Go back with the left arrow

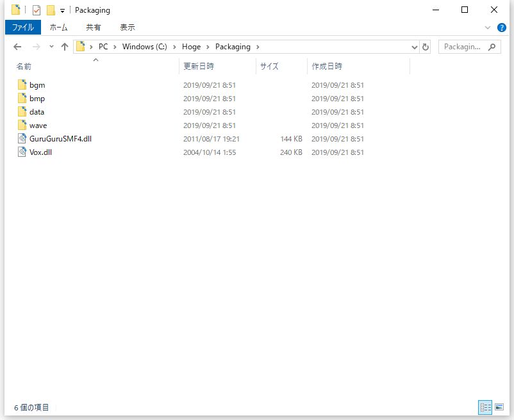pyautogui.click(x=17, y=47)
